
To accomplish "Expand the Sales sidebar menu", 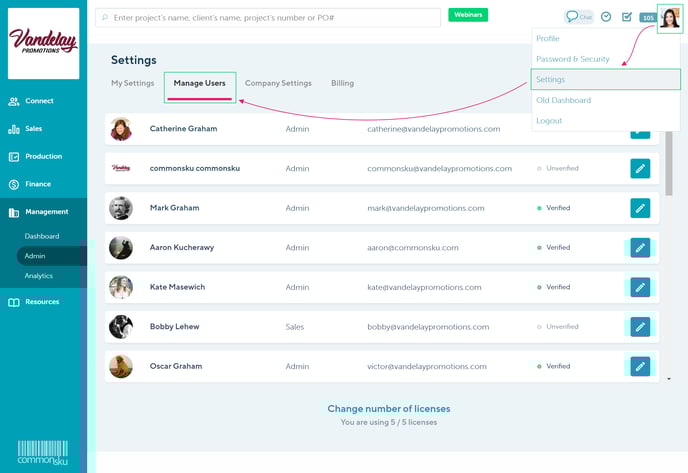I will 33,129.
